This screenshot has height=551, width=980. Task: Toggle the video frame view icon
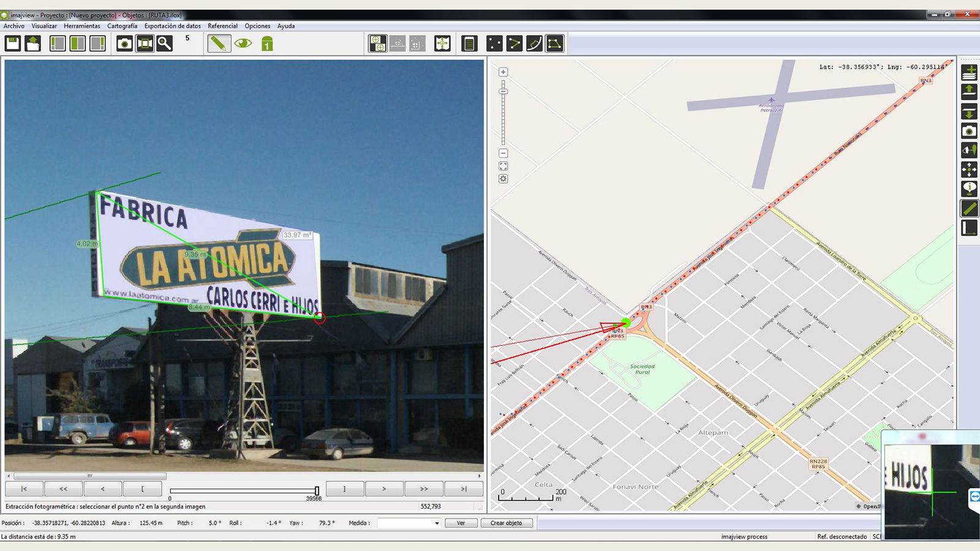(x=145, y=43)
